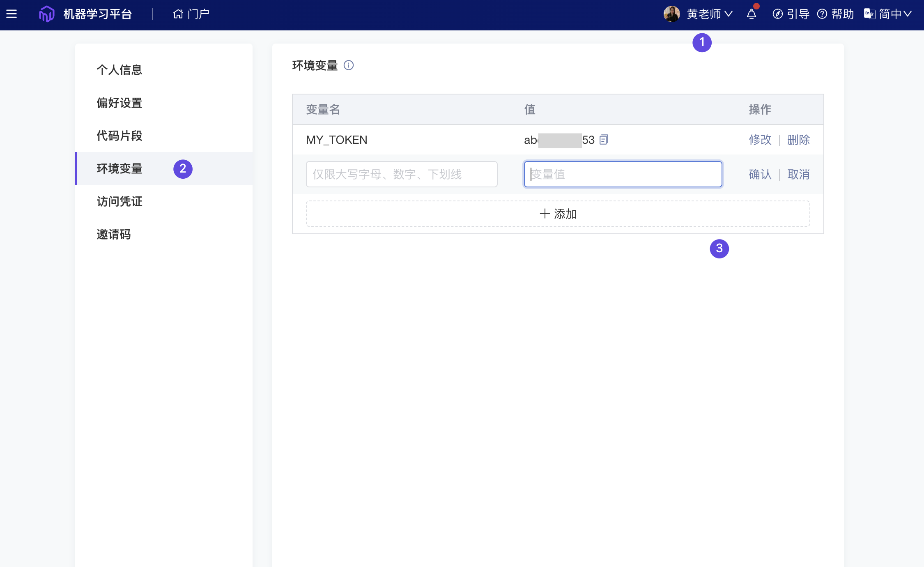Screen dimensions: 924x567
Task: Open the 代码片段 section
Action: coord(119,136)
